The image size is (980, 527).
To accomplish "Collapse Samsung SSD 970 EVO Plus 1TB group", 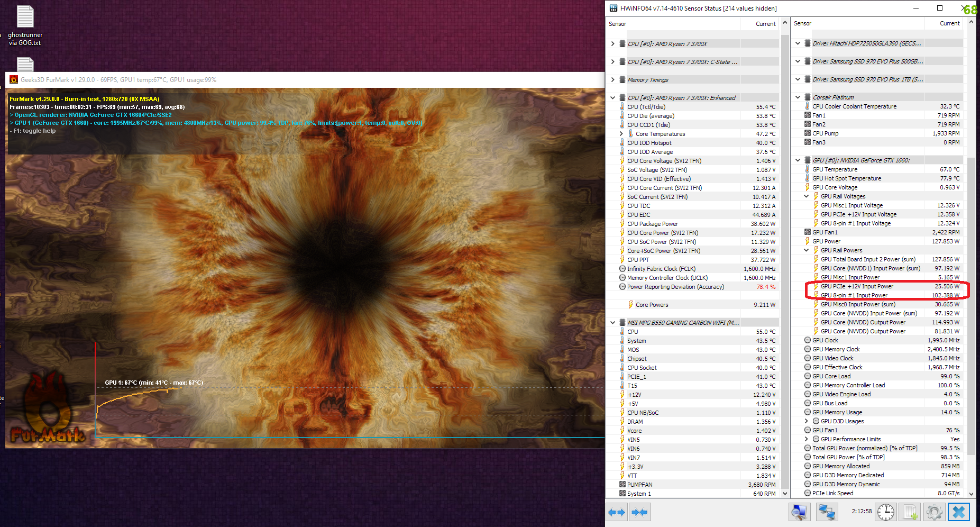I will pyautogui.click(x=798, y=79).
